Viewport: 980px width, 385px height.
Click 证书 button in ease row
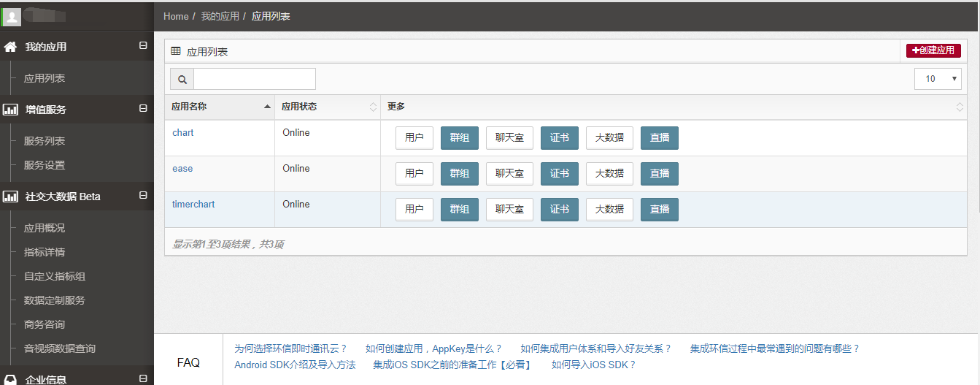tap(560, 174)
